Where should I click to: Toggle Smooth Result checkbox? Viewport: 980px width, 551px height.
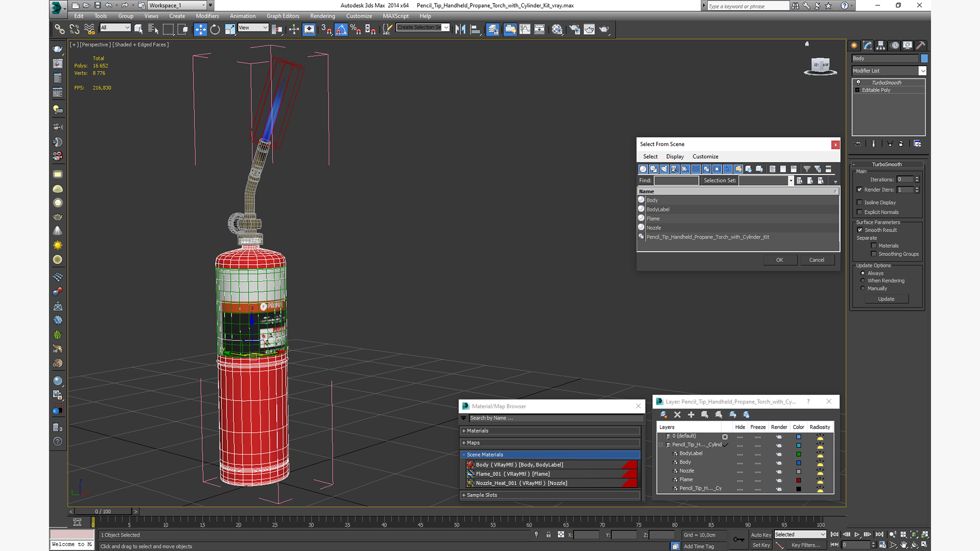click(x=860, y=230)
